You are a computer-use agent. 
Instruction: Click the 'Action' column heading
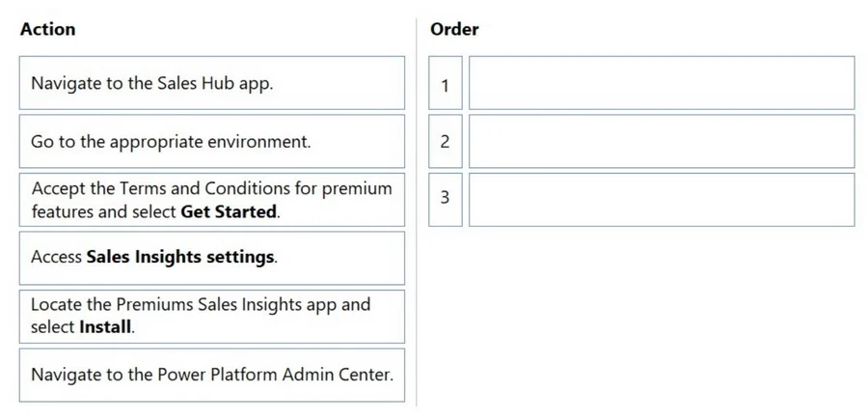coord(47,29)
